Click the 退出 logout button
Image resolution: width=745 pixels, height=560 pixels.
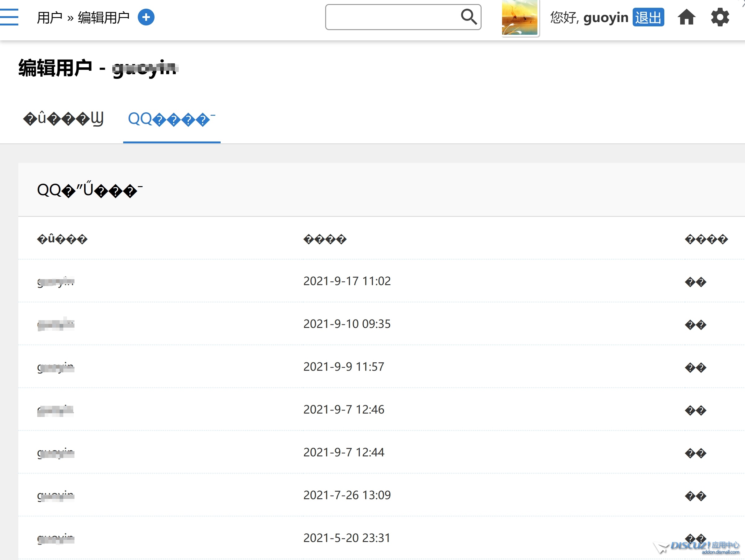tap(648, 17)
